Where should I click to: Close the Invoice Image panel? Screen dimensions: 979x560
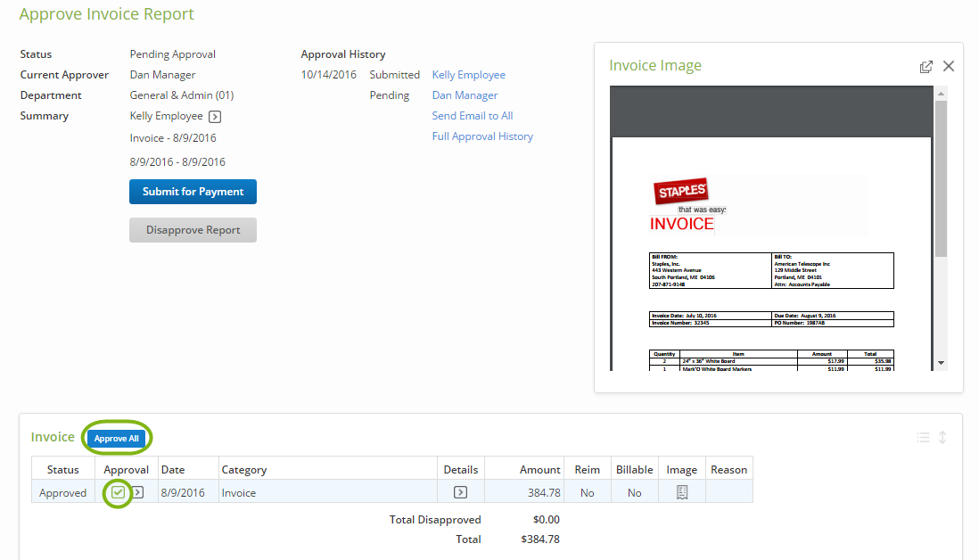pyautogui.click(x=949, y=66)
